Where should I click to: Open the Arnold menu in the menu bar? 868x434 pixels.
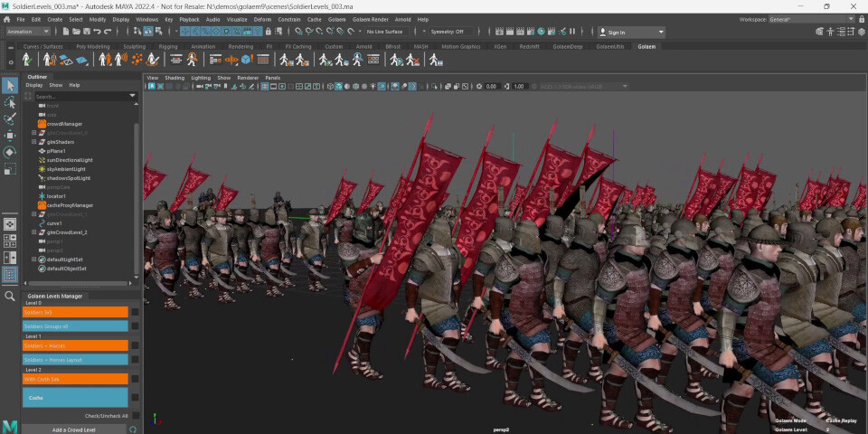[402, 19]
